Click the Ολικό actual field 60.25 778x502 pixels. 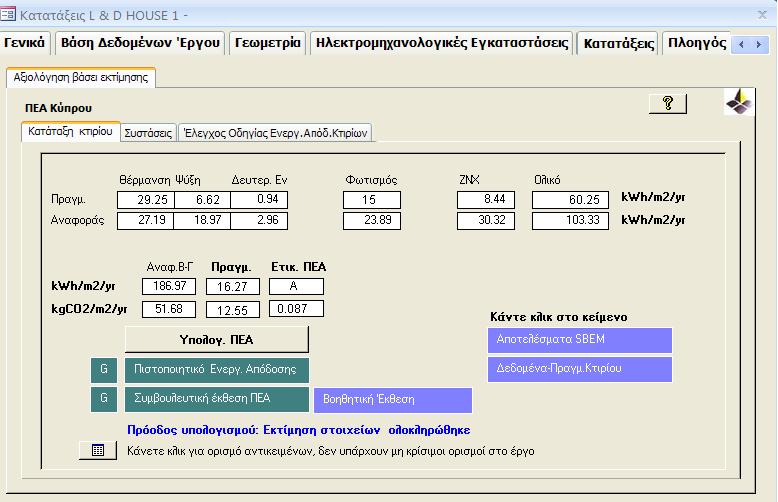[x=570, y=200]
